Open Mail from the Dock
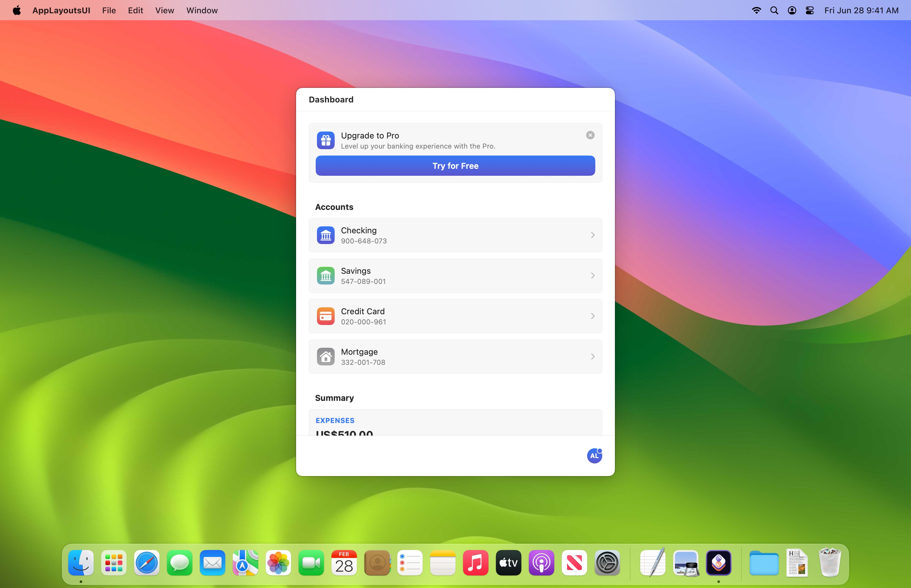Image resolution: width=911 pixels, height=588 pixels. (212, 562)
